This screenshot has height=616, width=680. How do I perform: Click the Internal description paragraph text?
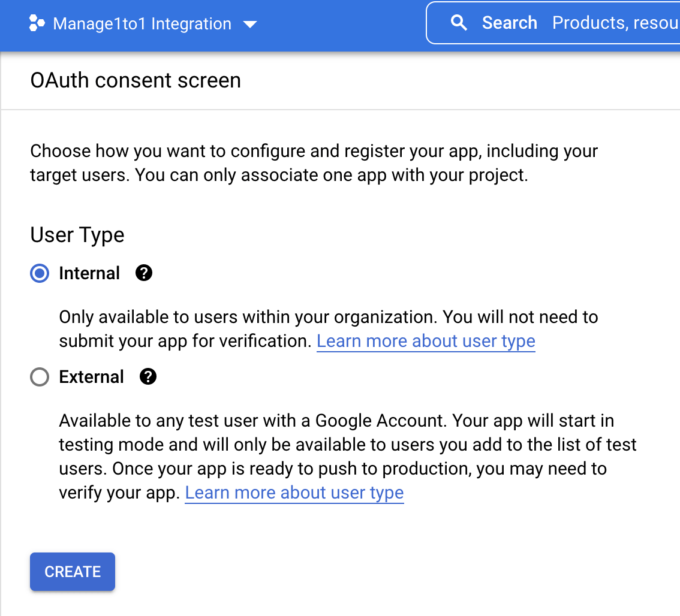[328, 318]
